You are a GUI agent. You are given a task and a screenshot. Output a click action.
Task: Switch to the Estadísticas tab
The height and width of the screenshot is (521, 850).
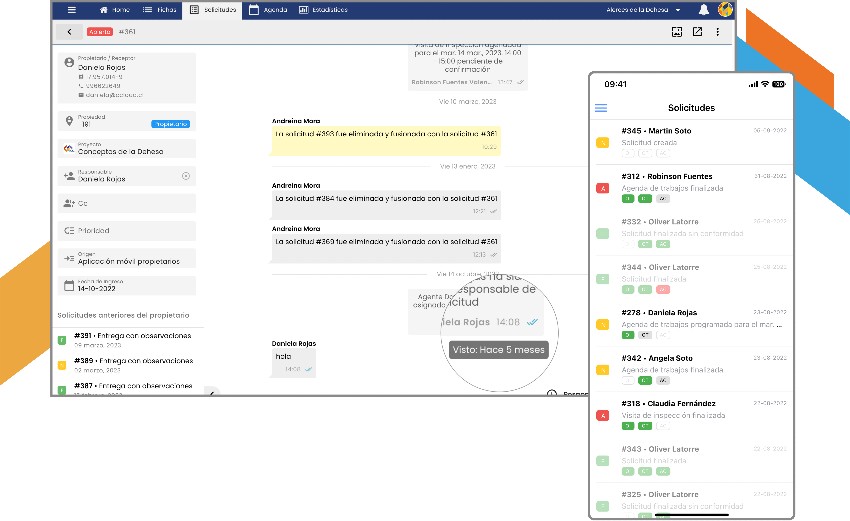coord(323,9)
